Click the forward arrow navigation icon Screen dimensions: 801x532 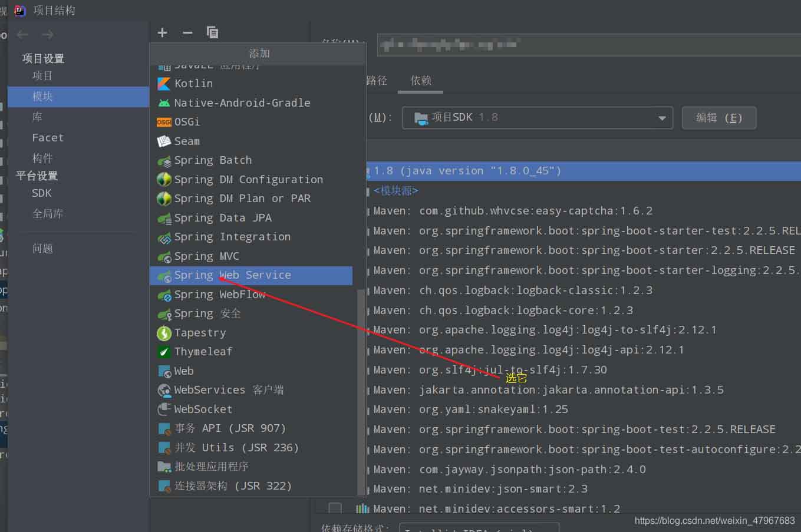point(48,35)
